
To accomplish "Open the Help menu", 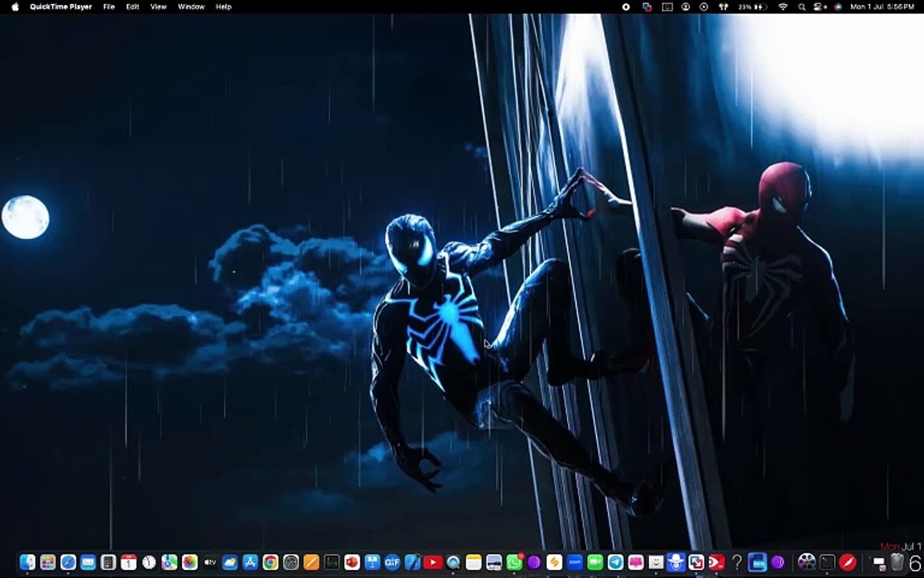I will 223,7.
